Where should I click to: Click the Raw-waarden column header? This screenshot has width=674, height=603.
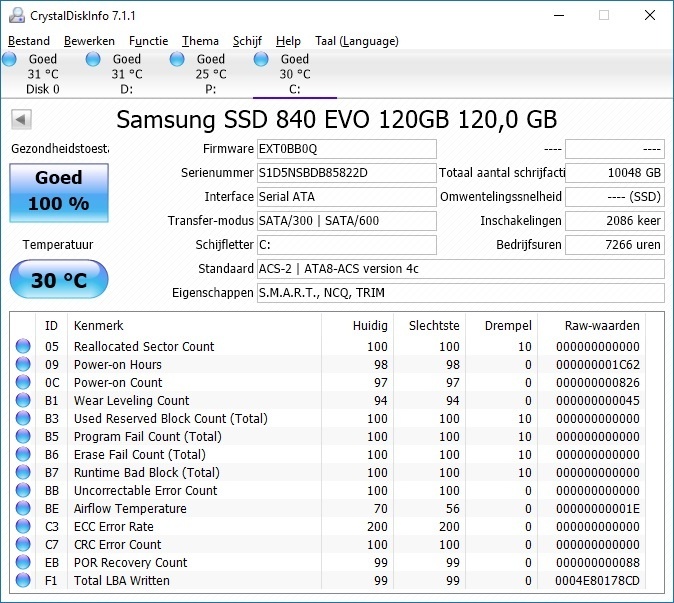point(600,326)
